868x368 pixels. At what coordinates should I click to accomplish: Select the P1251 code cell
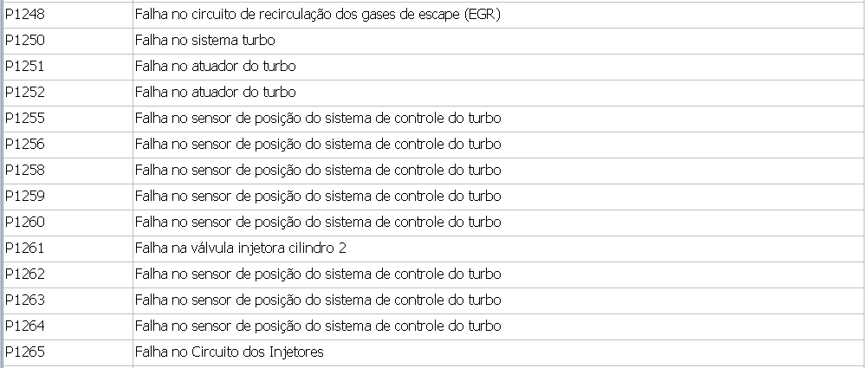25,67
